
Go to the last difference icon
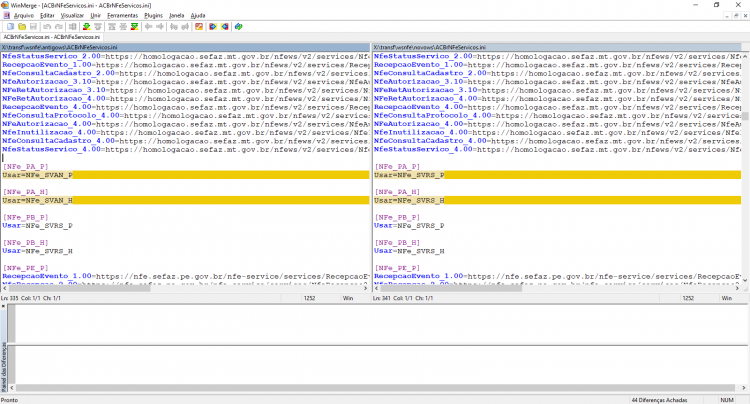point(134,26)
